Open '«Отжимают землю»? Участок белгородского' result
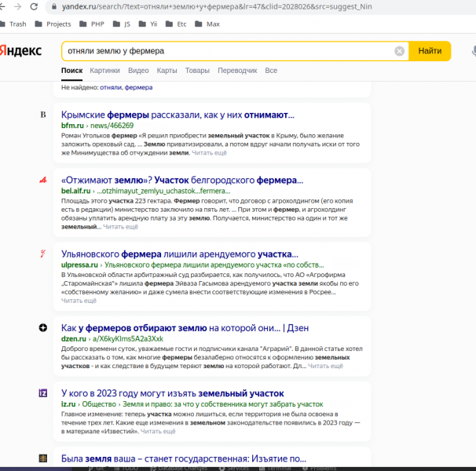Viewport: 476px width, 471px height. [182, 181]
